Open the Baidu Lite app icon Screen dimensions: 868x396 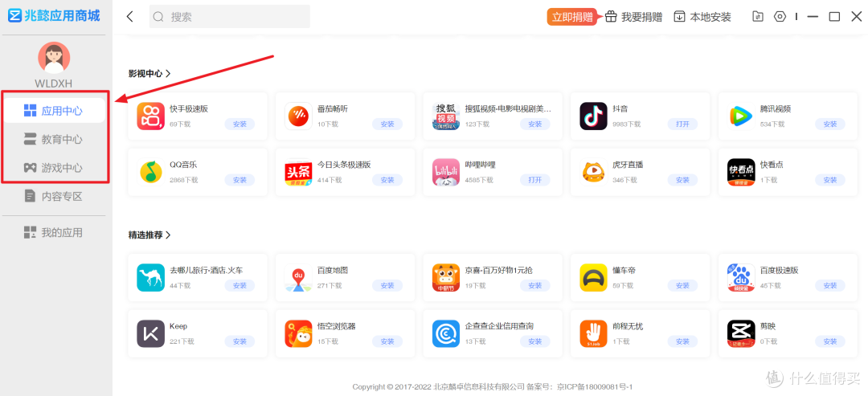click(x=741, y=278)
